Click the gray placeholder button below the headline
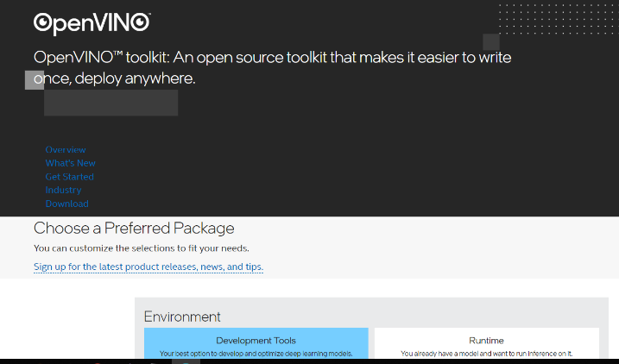619x364 pixels. pyautogui.click(x=111, y=103)
